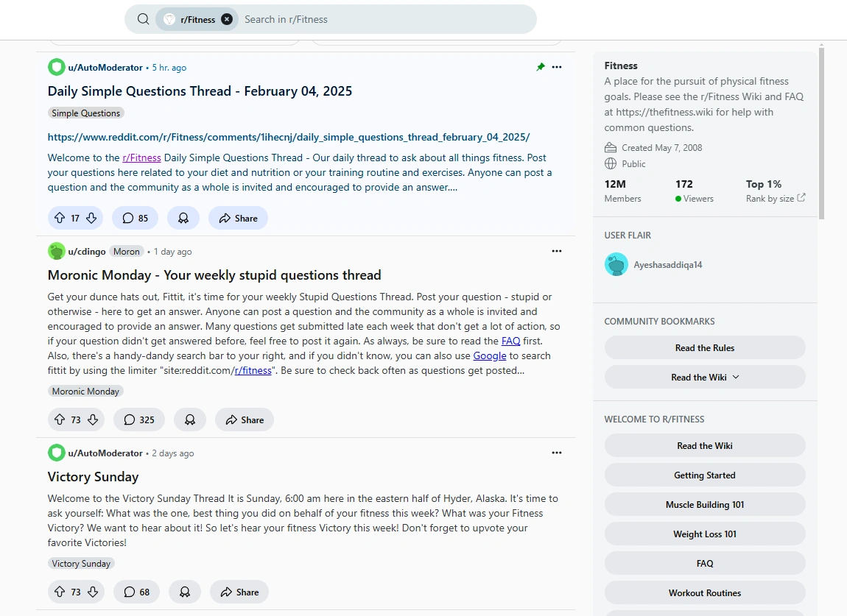The height and width of the screenshot is (616, 847).
Task: Upvote the Daily Simple Questions Thread post
Action: 60,218
